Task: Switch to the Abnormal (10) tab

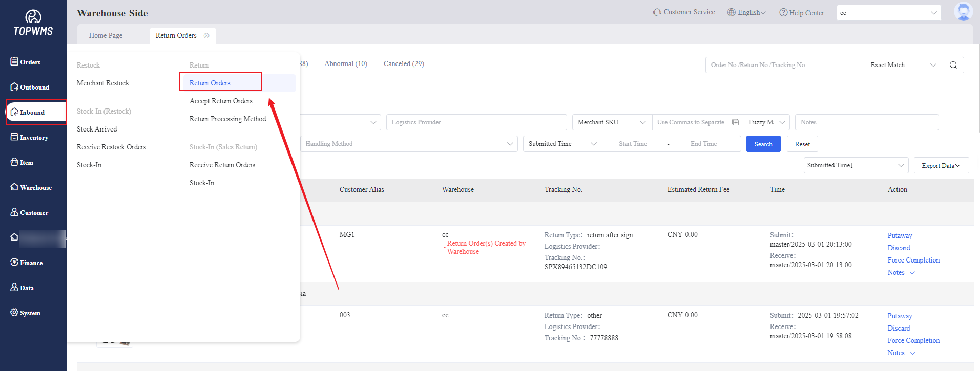Action: pos(346,64)
